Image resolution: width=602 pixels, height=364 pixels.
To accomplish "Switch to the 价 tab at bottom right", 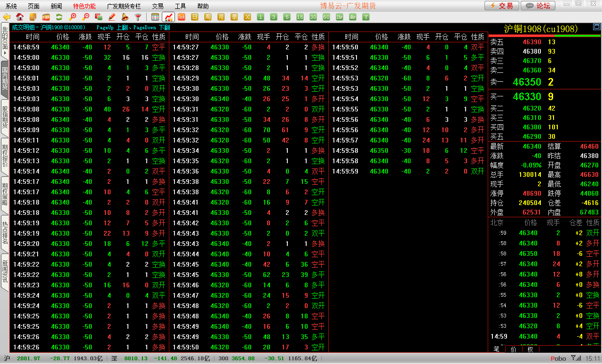I will (x=514, y=349).
